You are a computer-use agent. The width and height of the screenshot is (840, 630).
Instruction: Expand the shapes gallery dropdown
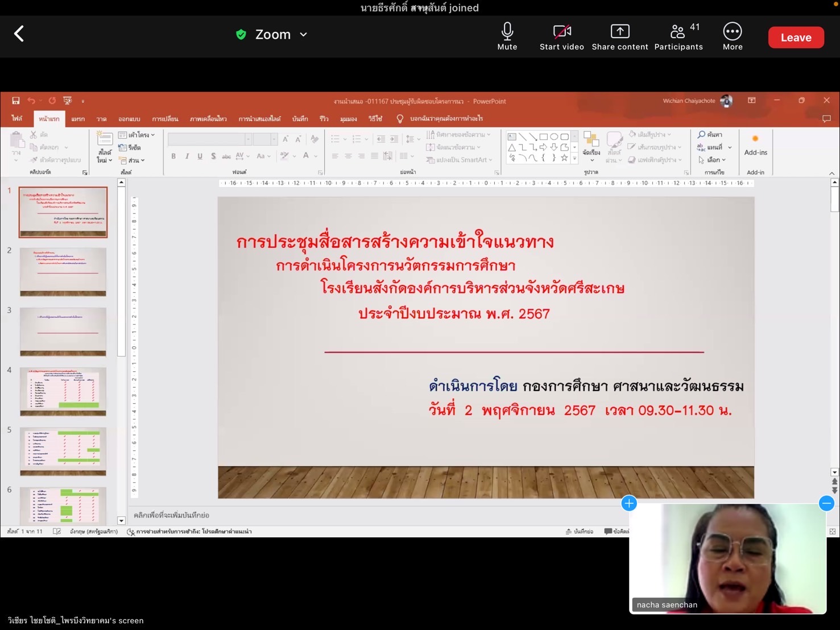[574, 159]
